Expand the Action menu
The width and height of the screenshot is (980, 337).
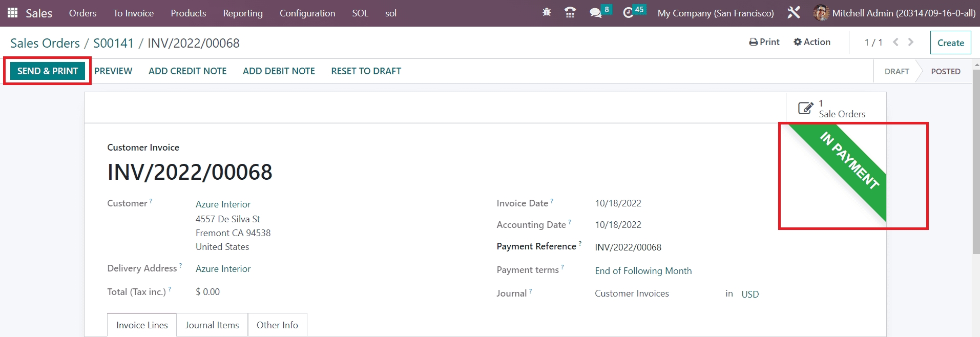pos(811,42)
